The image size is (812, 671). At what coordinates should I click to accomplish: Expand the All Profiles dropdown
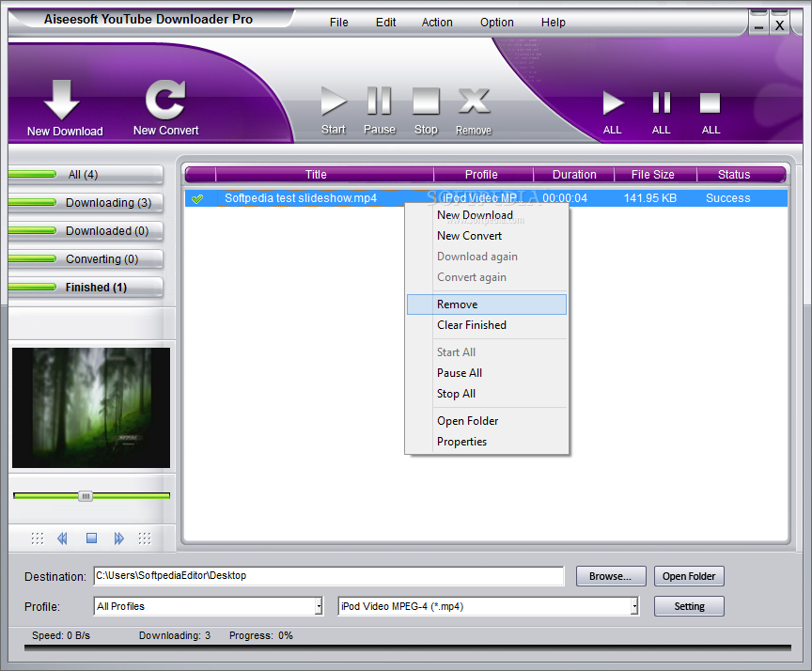point(319,606)
